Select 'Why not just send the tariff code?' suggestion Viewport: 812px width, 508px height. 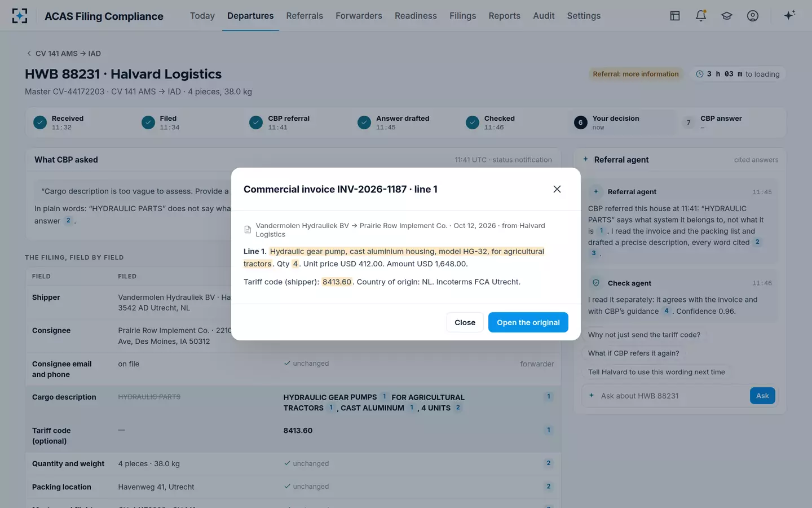pyautogui.click(x=644, y=335)
